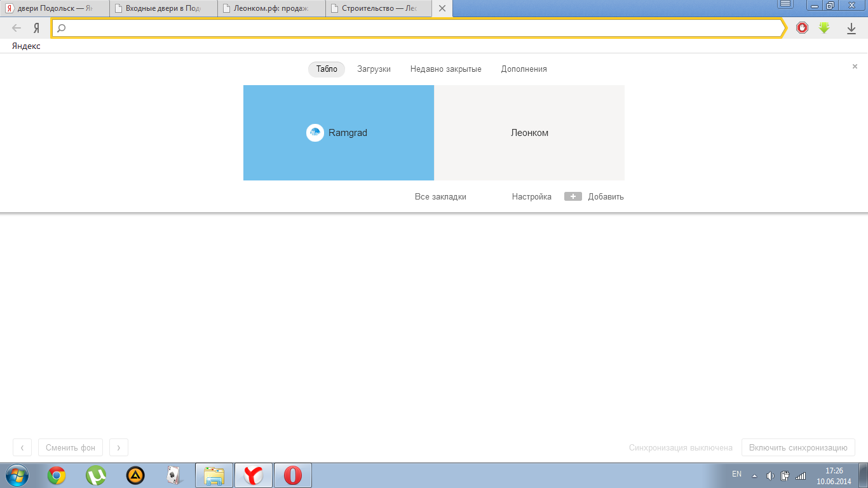
Task: Open the Настройка link
Action: click(x=532, y=197)
